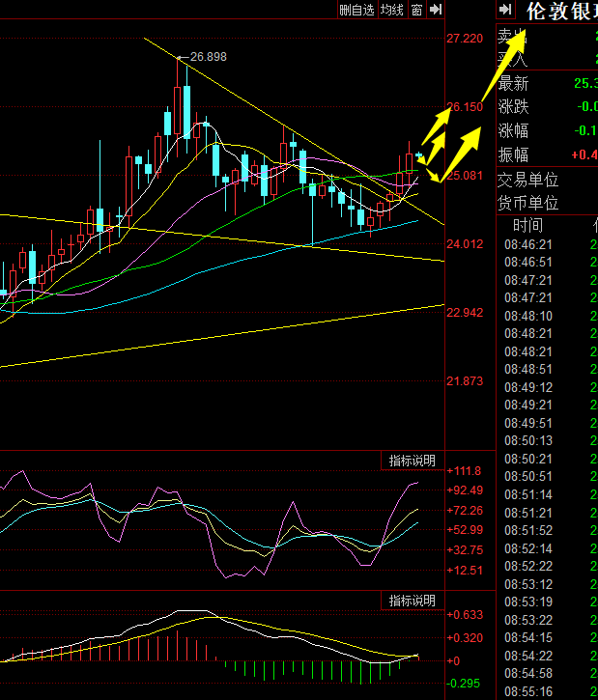Click the 26.150 price axis label

465,107
